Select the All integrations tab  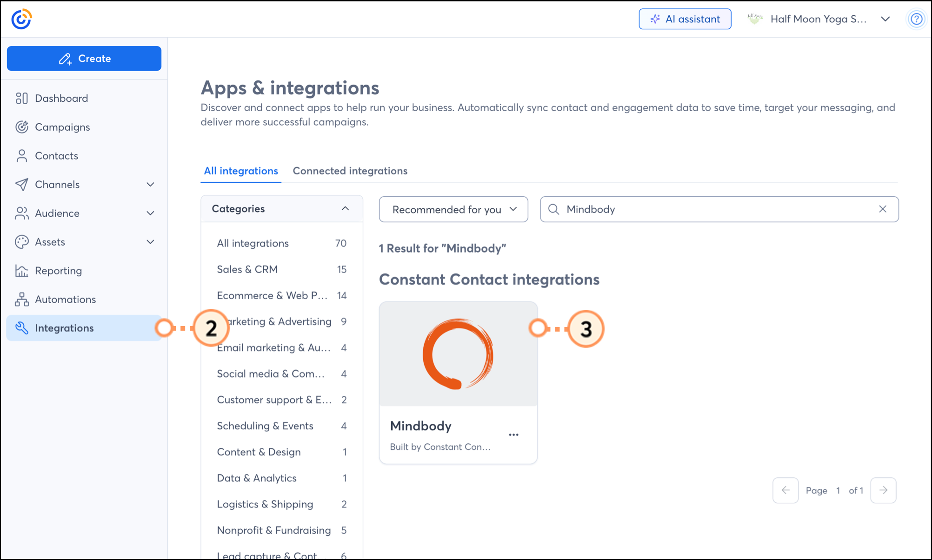(x=240, y=171)
